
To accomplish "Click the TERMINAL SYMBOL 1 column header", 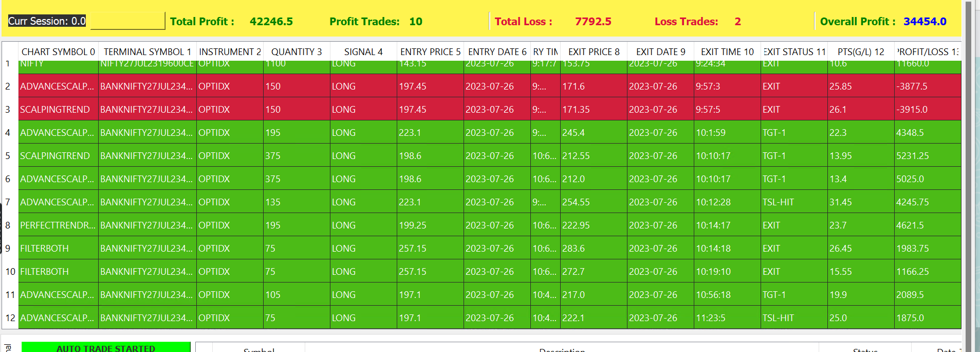I will pos(147,51).
